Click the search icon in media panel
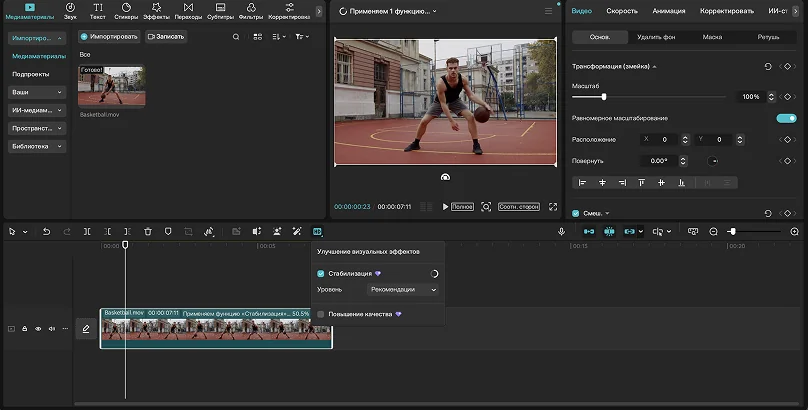The width and height of the screenshot is (808, 410). point(236,37)
